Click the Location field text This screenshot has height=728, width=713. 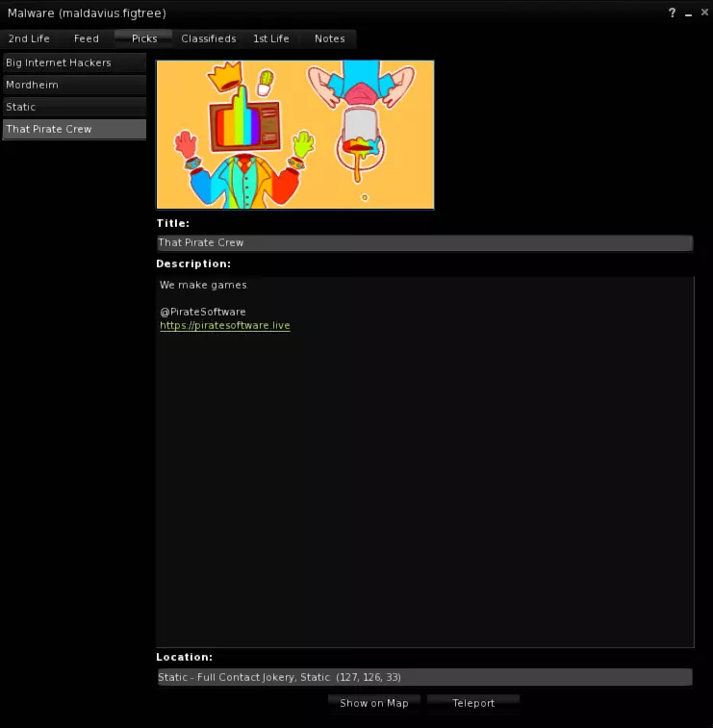pos(425,677)
